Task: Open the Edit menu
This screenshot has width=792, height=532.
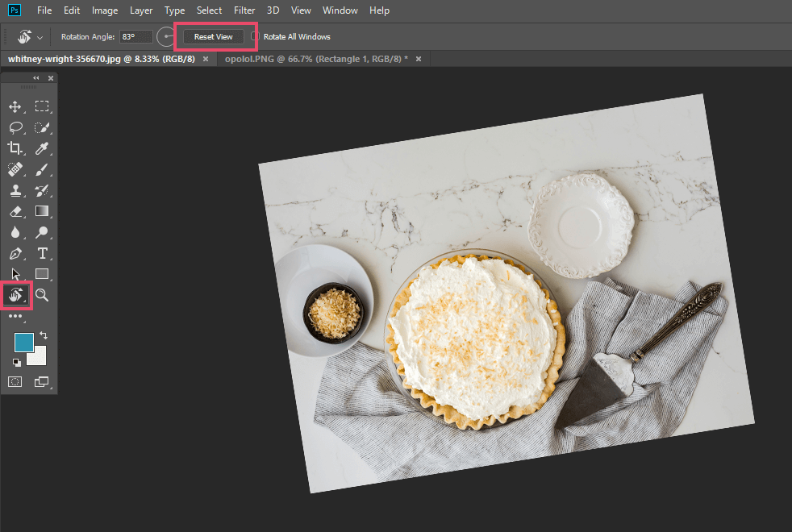Action: pyautogui.click(x=72, y=10)
